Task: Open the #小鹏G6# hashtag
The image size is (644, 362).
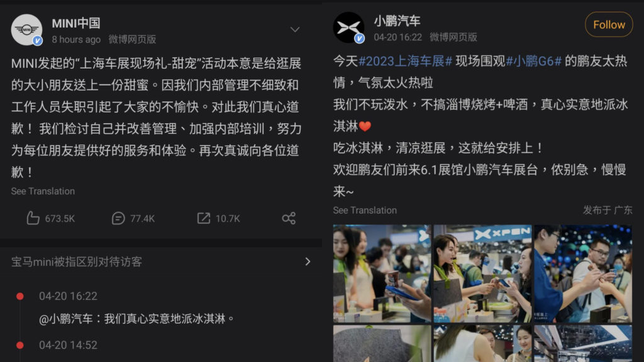Action: coord(533,61)
